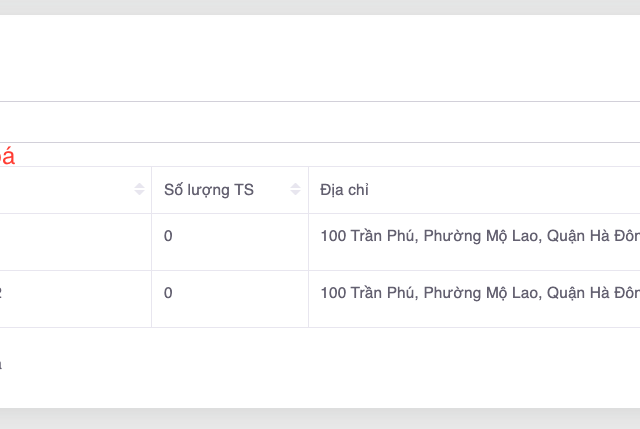
Task: Click the red text above the table
Action: [7, 156]
